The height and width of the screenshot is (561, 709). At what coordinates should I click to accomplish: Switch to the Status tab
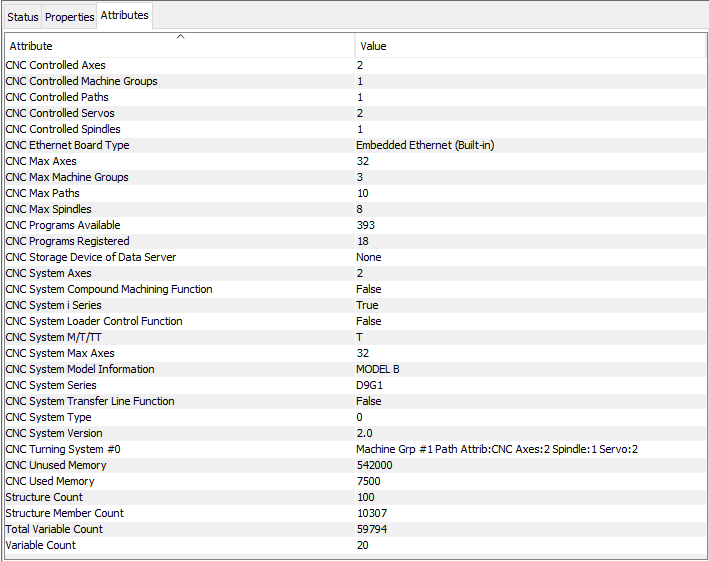coord(23,17)
